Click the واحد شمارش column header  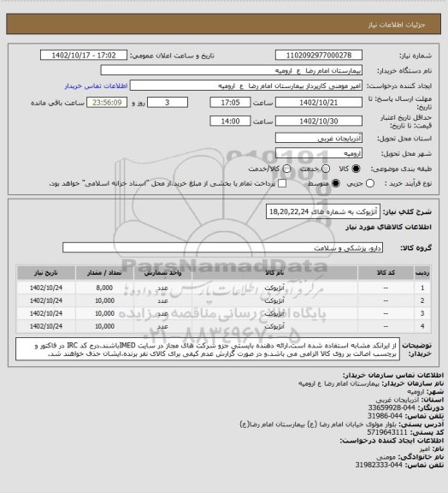162,272
